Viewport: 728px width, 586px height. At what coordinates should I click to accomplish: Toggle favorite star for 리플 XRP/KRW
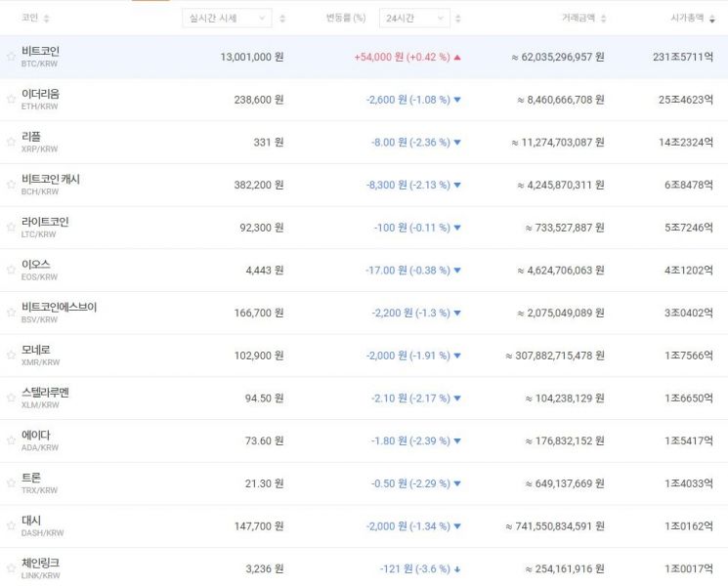11,142
